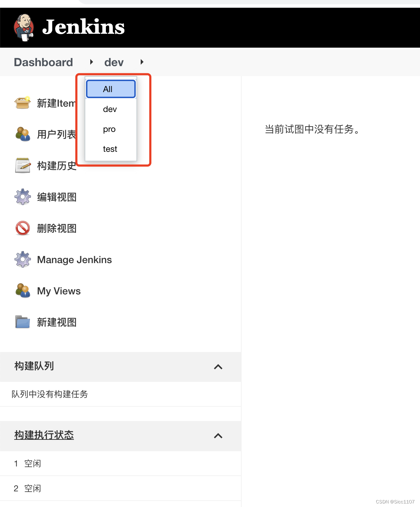Select executor row 1 空闲
420x507 pixels.
pyautogui.click(x=120, y=463)
